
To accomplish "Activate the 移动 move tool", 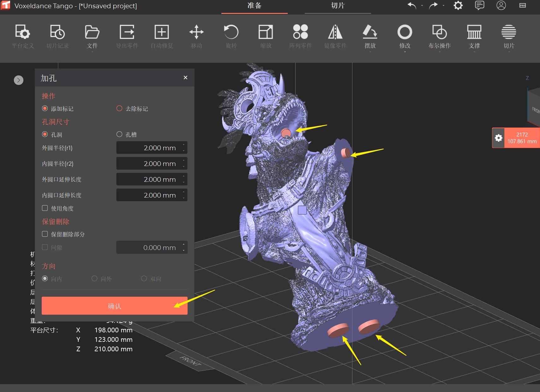I will point(196,36).
